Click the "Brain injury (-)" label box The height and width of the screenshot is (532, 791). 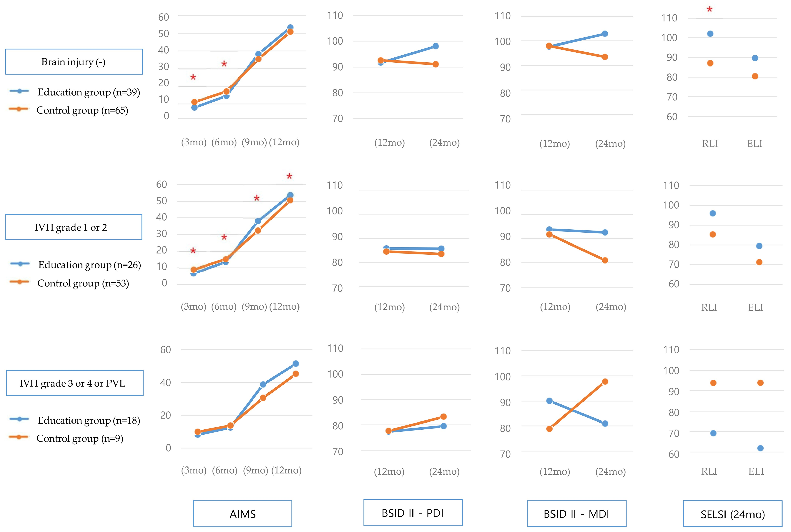(74, 62)
